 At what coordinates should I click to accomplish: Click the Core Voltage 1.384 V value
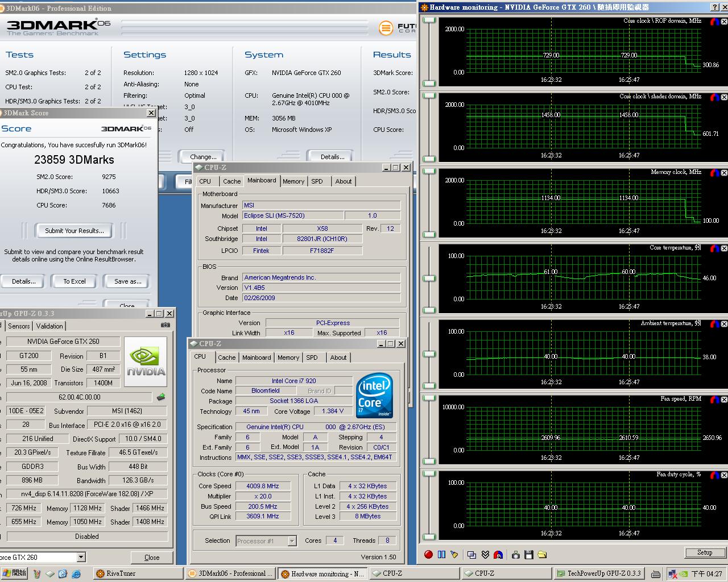pyautogui.click(x=332, y=411)
